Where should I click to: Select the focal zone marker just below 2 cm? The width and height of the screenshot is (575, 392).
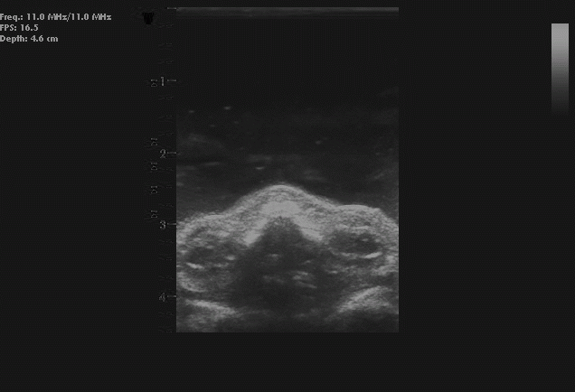point(154,166)
